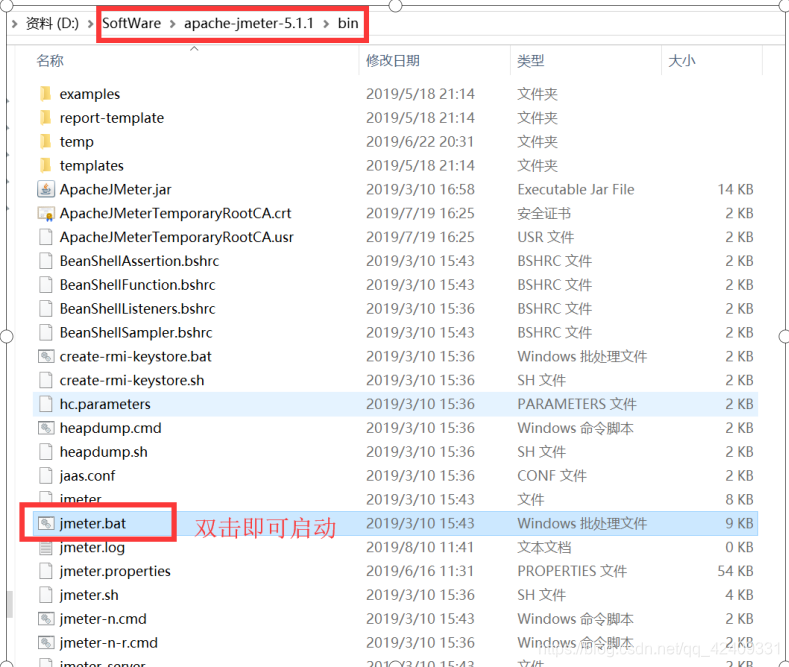Click the date 2019/8/10 11:41 of jmeter.log

pyautogui.click(x=420, y=547)
